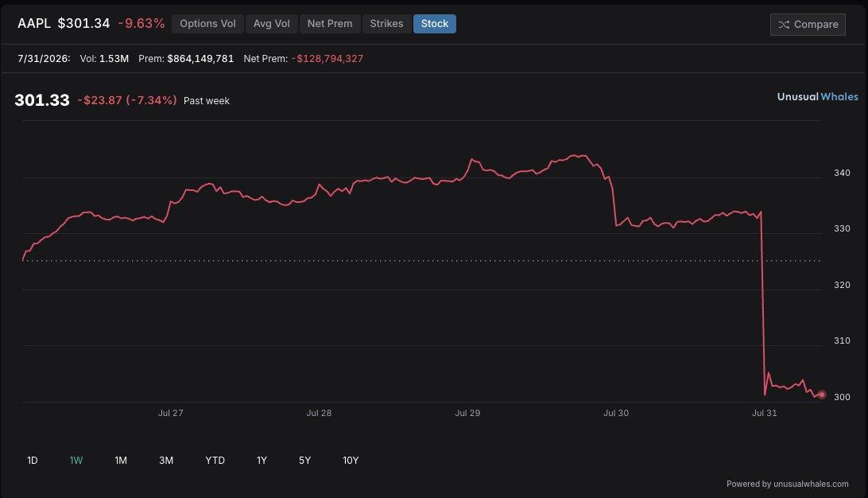This screenshot has width=868, height=498.
Task: Open the Net Prem tab
Action: click(x=330, y=24)
